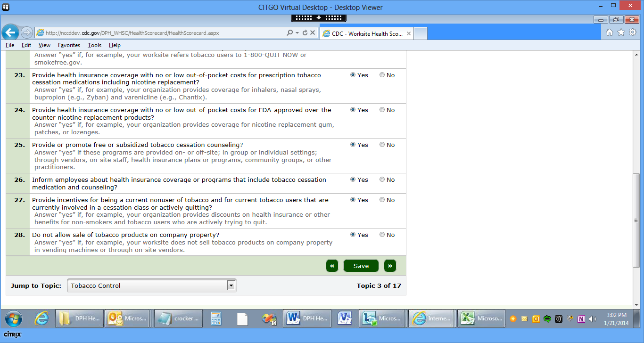The height and width of the screenshot is (343, 644).
Task: Switch to Outlook in the taskbar
Action: pos(127,318)
